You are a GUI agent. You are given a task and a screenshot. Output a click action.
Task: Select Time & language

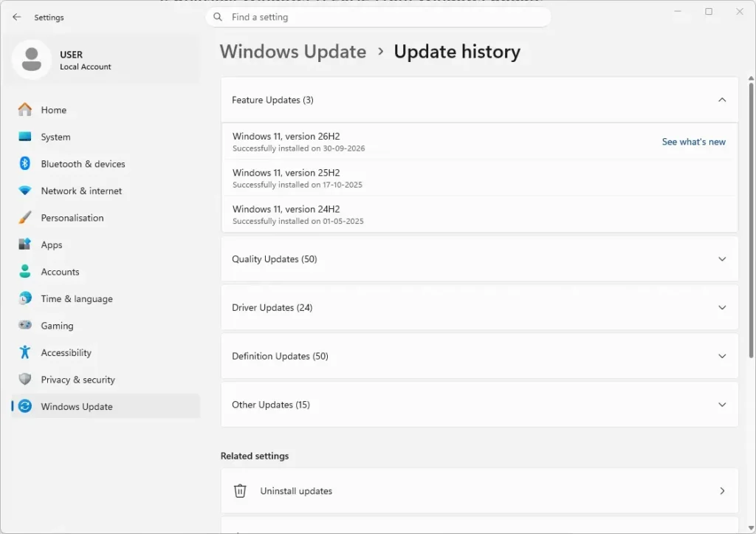click(106, 299)
